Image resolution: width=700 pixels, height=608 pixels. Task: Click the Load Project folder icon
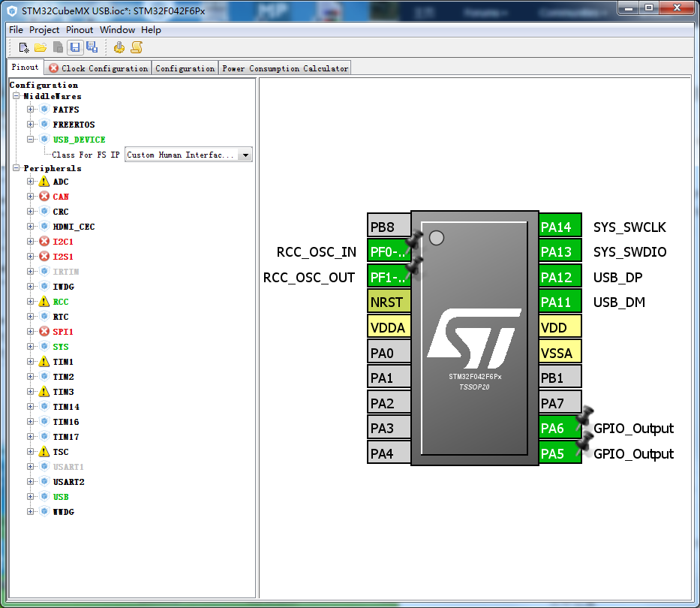pyautogui.click(x=41, y=47)
